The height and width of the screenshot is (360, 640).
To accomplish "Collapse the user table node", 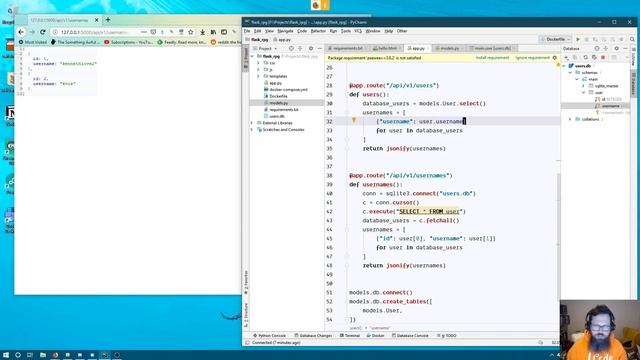I will pos(583,93).
